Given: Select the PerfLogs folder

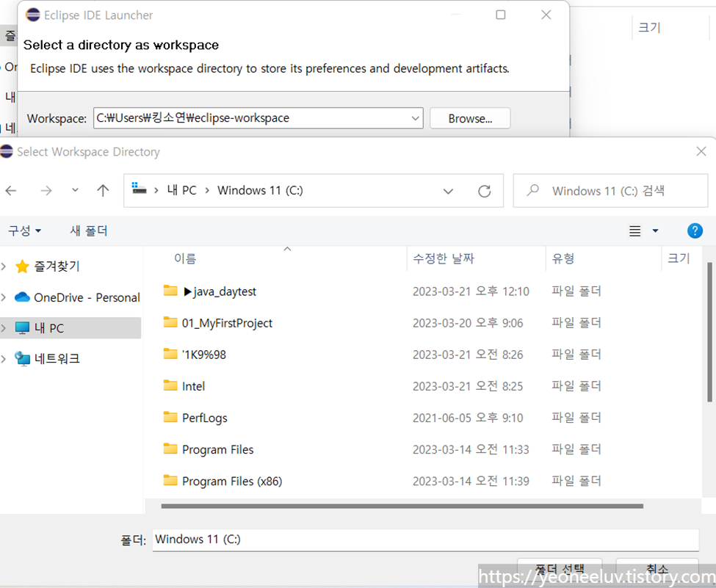Looking at the screenshot, I should coord(205,418).
